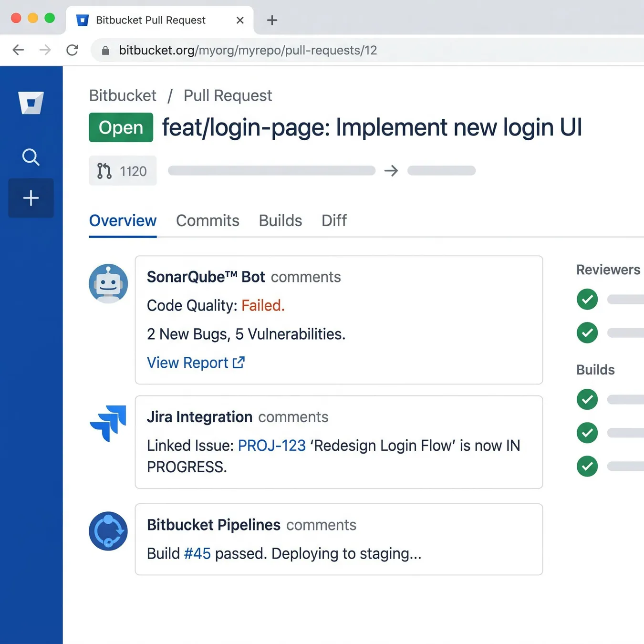Select the Bitbucket Pull Request browser tab

point(159,20)
